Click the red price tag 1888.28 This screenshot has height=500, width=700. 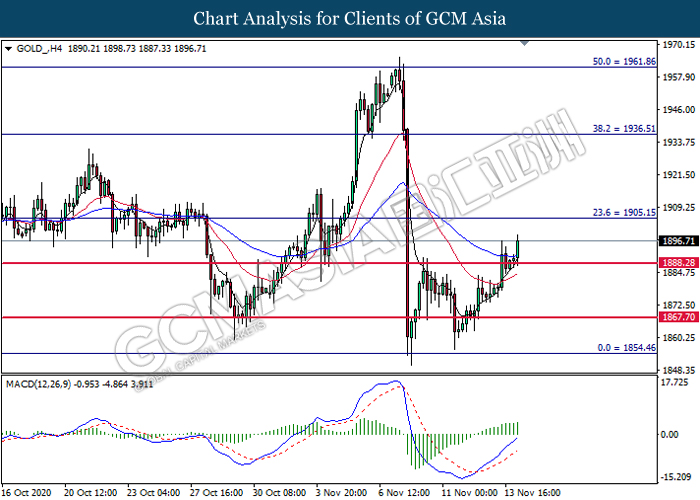tap(678, 263)
